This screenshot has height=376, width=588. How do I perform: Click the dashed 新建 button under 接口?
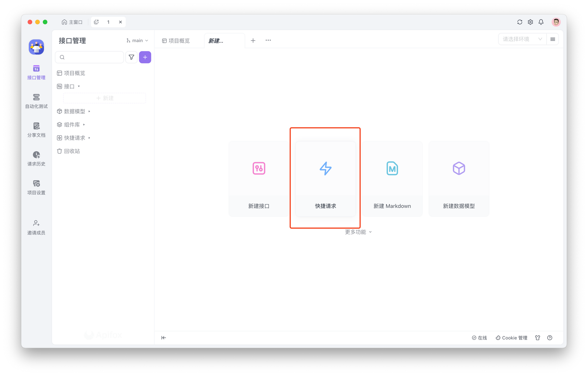[104, 98]
